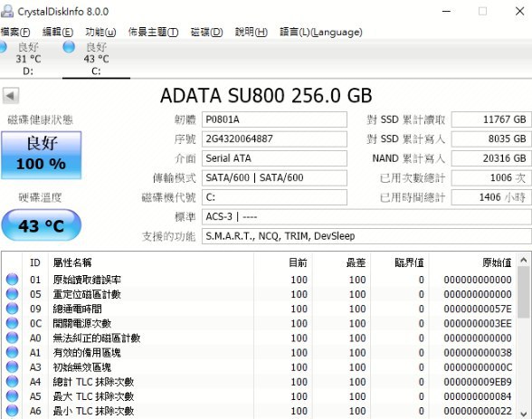Click status orb for attribute A4
The width and height of the screenshot is (532, 419).
13,382
